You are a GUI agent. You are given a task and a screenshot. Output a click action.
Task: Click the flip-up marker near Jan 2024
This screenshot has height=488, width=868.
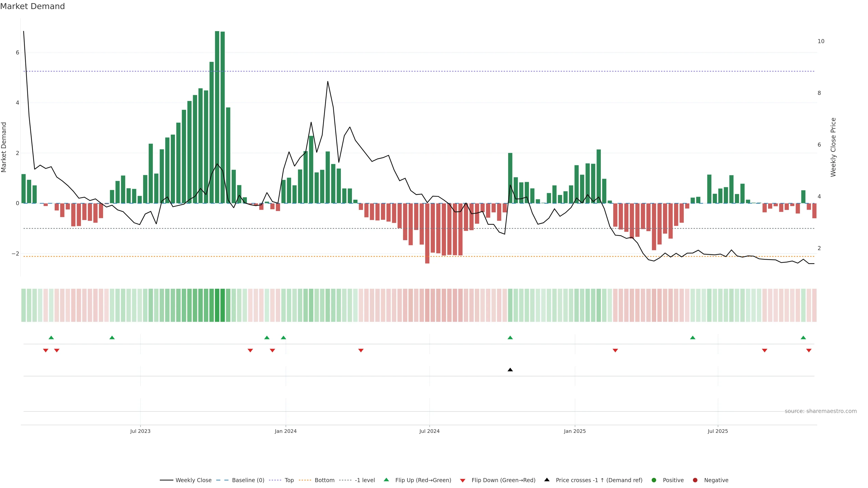click(283, 338)
